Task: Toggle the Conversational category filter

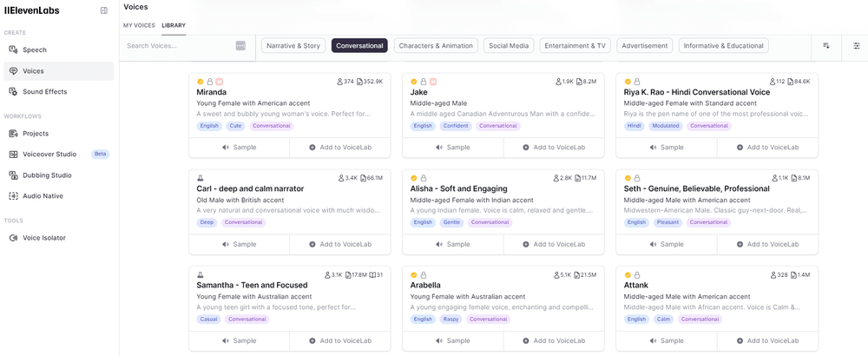Action: point(359,46)
